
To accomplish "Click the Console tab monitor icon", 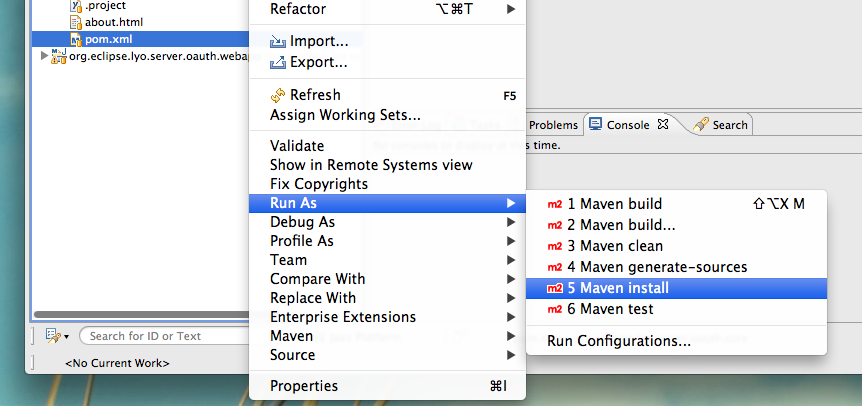I will click(x=595, y=124).
